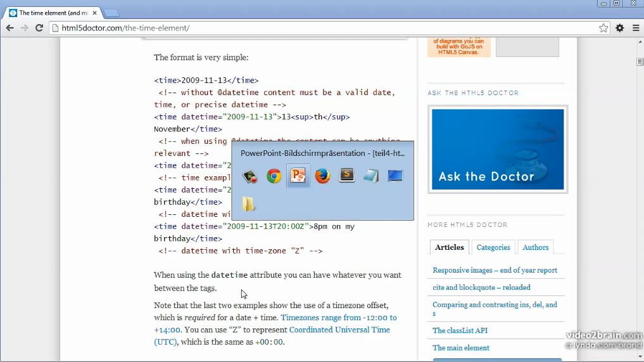The image size is (644, 362).
Task: Go forward with the browser forward arrow
Action: pos(25,28)
